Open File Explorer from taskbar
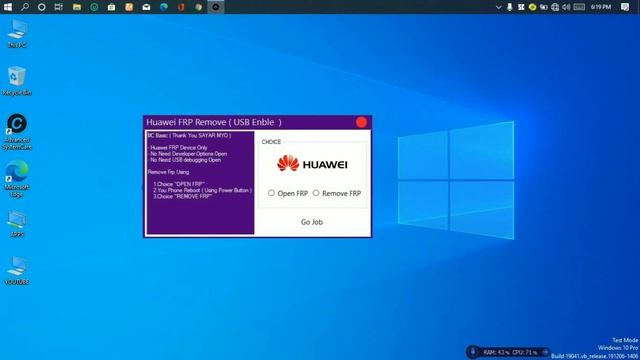640x360 pixels. [77, 7]
